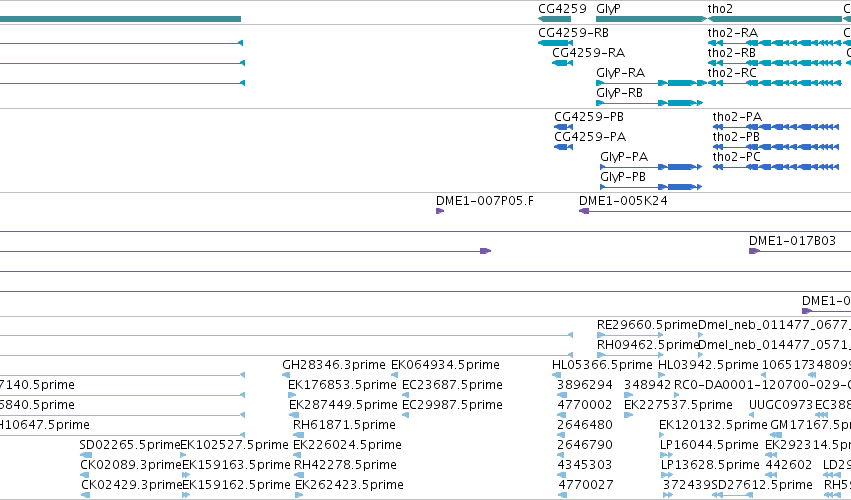Click the 4770027 feature label
The image size is (851, 500).
point(586,485)
